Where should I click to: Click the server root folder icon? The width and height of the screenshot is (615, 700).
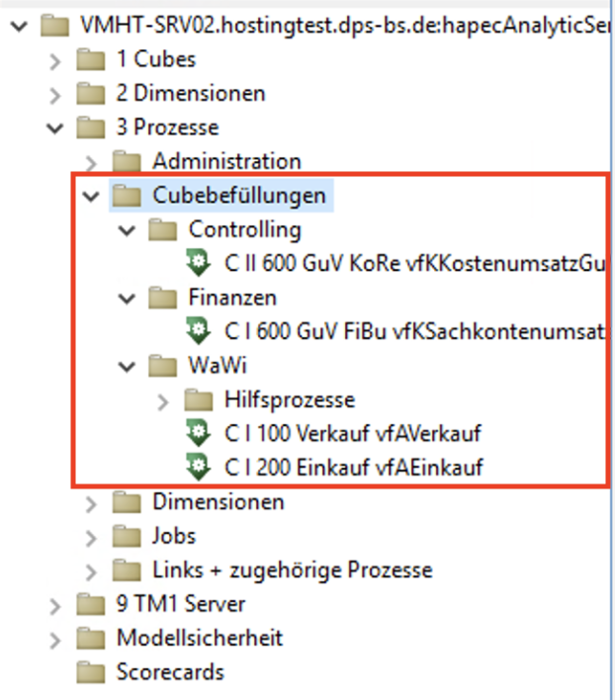coord(54,26)
